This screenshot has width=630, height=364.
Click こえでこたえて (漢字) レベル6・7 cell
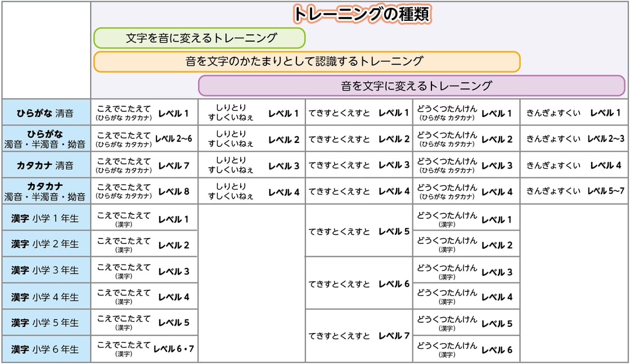(x=144, y=349)
